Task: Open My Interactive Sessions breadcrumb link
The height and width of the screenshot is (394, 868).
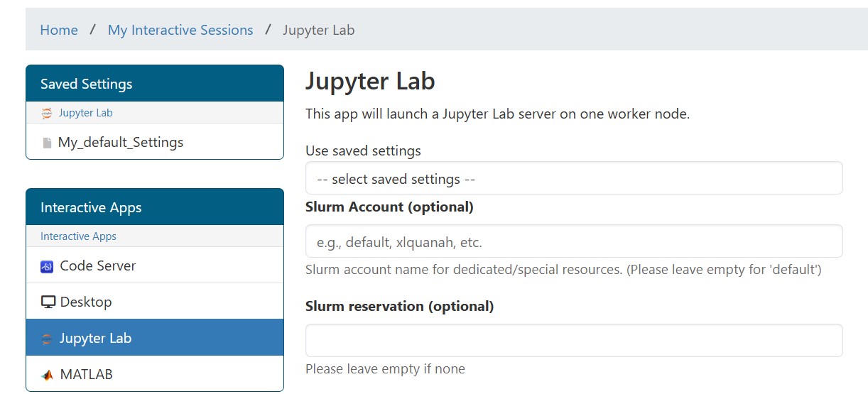Action: coord(180,30)
